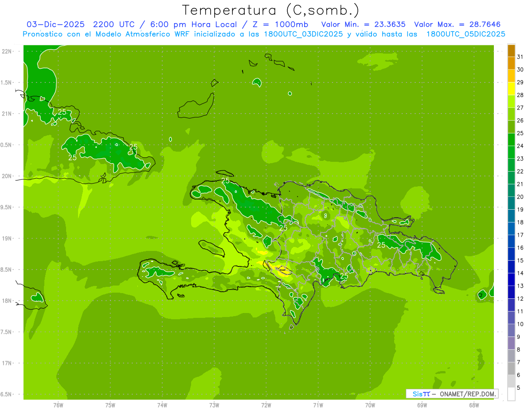The height and width of the screenshot is (411, 532).
Task: Click the Valor Max. = 28.7646 text
Action: 457,24
